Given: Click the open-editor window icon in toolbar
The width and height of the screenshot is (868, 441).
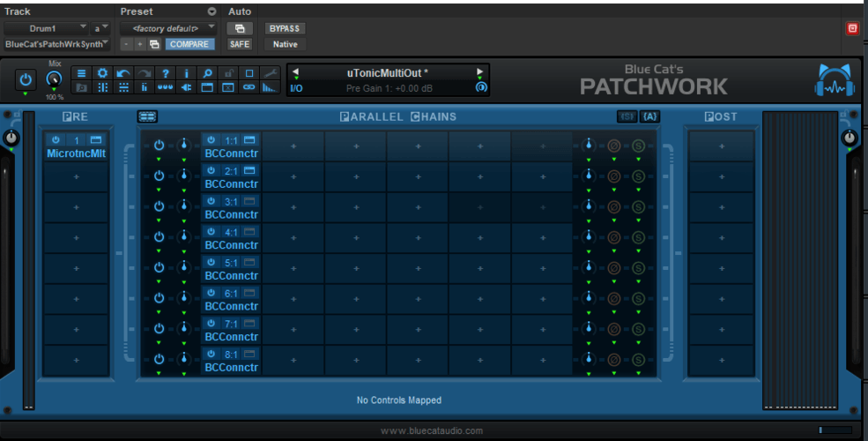Looking at the screenshot, I should [x=207, y=87].
